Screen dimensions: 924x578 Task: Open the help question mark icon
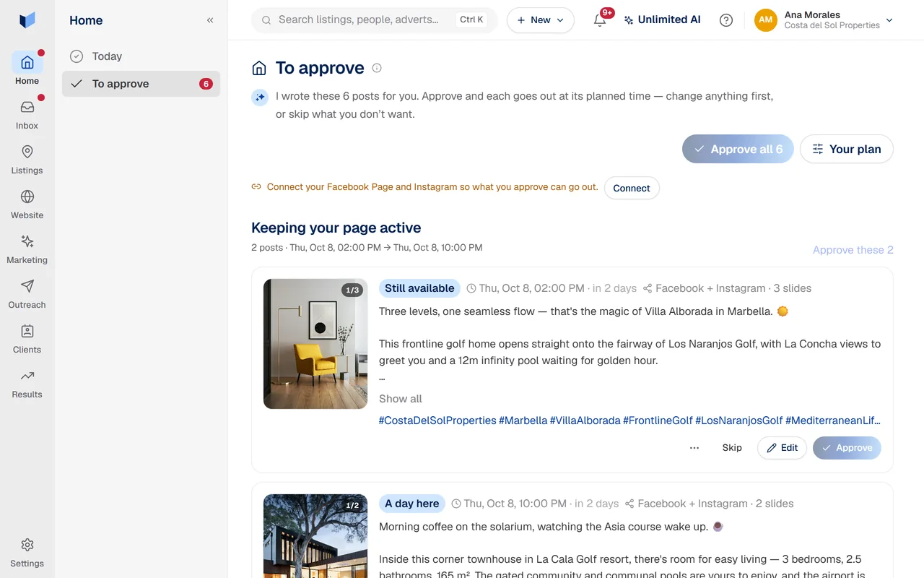click(x=726, y=20)
